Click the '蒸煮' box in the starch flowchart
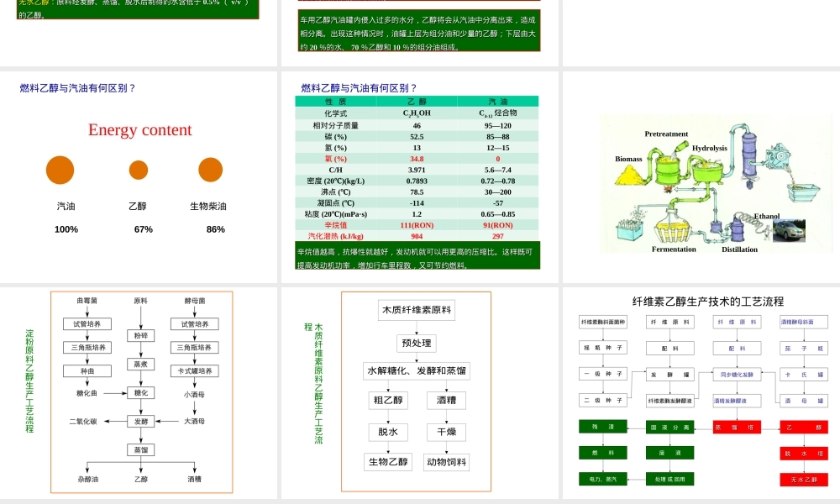The image size is (840, 504). pos(141,365)
